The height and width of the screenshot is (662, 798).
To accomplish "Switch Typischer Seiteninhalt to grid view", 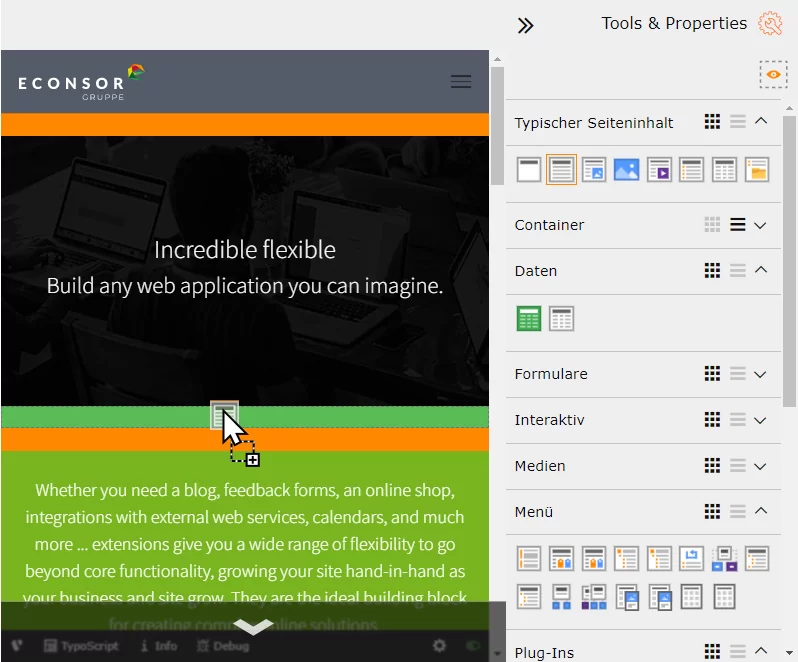I will coord(712,122).
